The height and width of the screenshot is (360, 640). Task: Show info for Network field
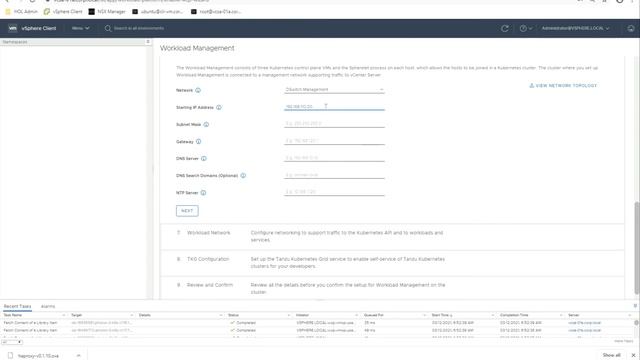coord(198,90)
